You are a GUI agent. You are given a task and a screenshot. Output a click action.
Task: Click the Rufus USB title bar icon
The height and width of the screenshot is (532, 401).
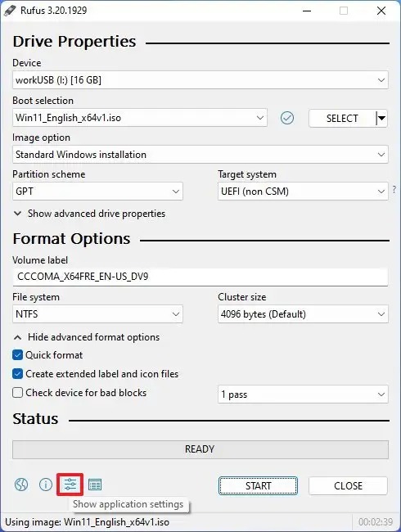(x=10, y=10)
